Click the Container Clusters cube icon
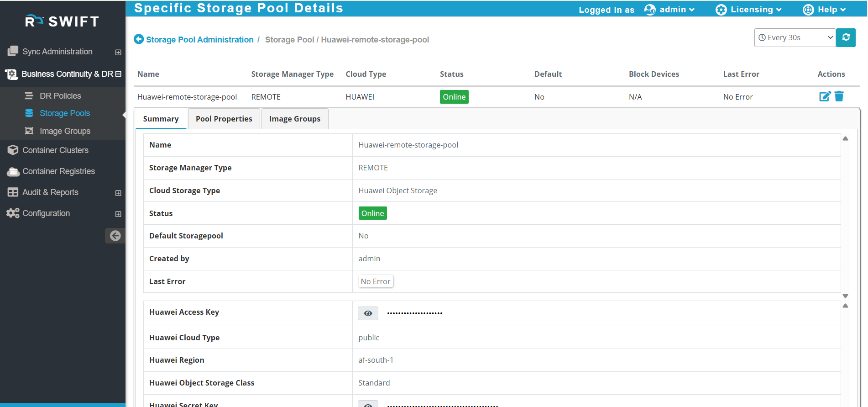 13,150
